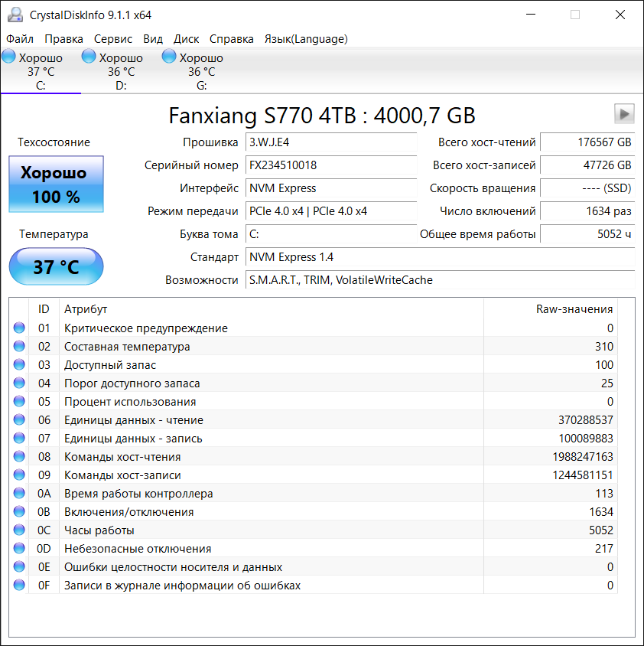This screenshot has height=646, width=644.
Task: Click status dot for Доступный запас row
Action: 19,364
